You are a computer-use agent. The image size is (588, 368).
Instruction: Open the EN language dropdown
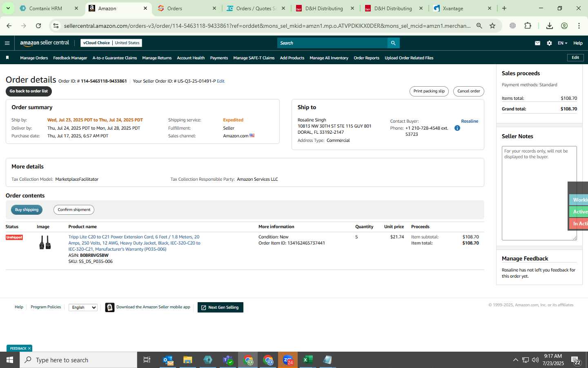[562, 43]
